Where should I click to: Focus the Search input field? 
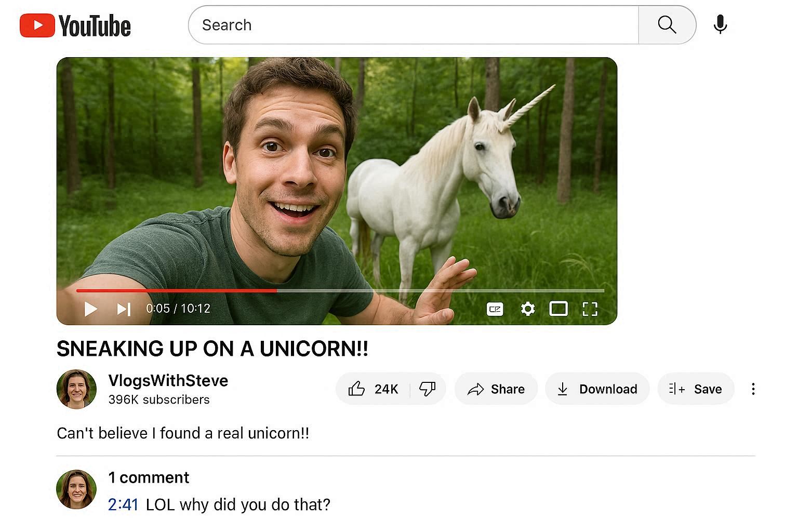click(x=414, y=25)
